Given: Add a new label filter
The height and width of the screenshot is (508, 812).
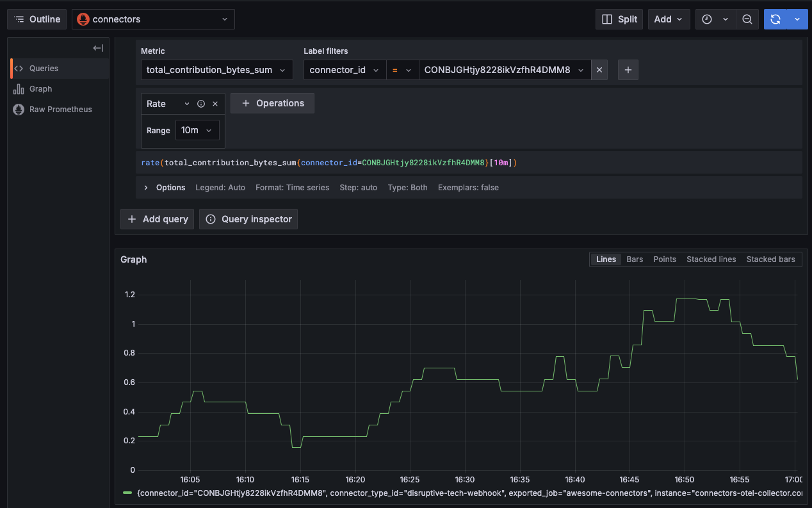Looking at the screenshot, I should [x=628, y=70].
